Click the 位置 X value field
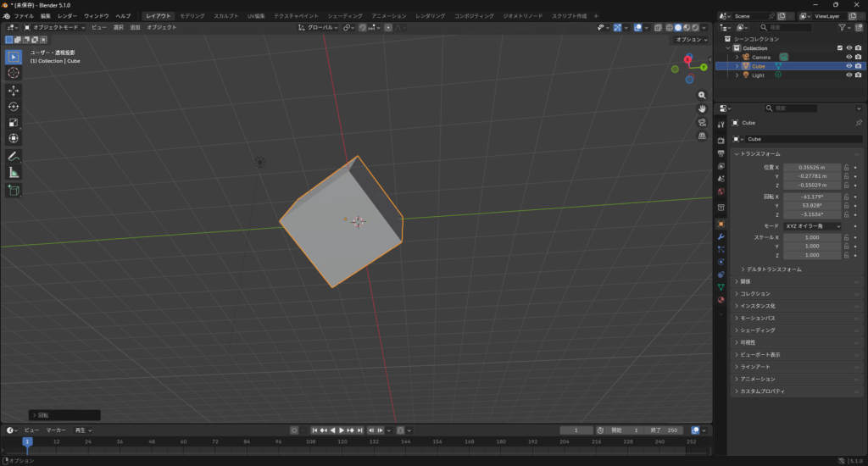 pos(812,168)
